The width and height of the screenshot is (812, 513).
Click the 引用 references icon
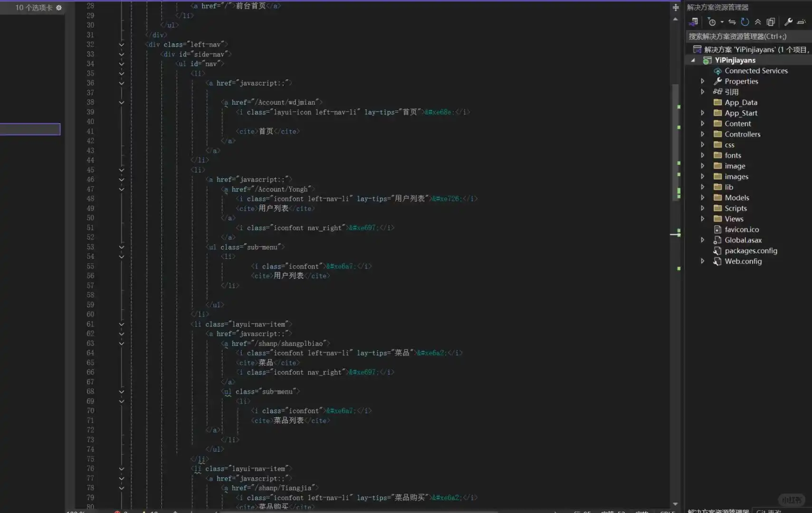pyautogui.click(x=717, y=92)
